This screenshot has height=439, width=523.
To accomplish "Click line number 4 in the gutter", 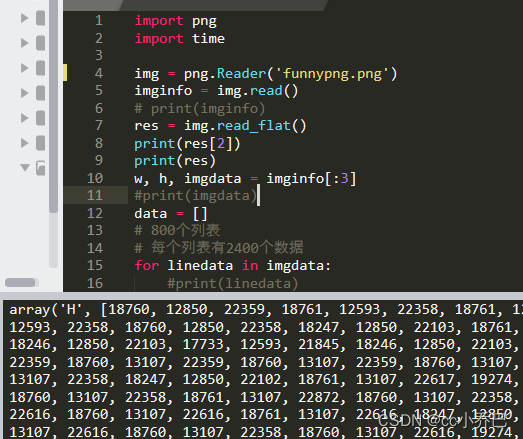I will point(99,73).
